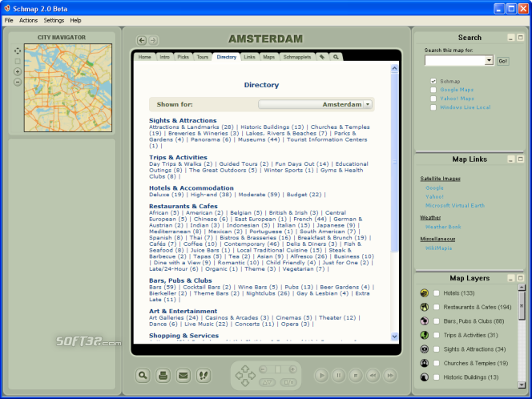
Task: Pan map down with the down arrow
Action: click(245, 383)
